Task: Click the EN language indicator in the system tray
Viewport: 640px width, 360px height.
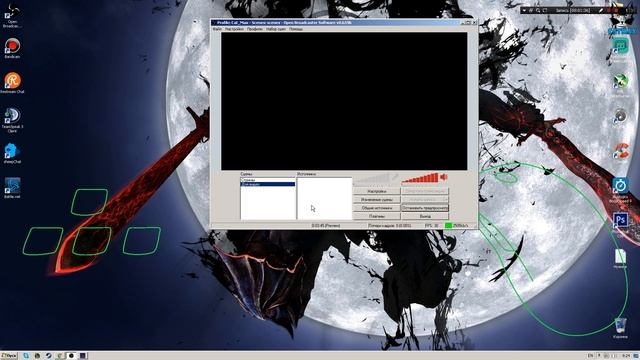Action: tap(590, 356)
